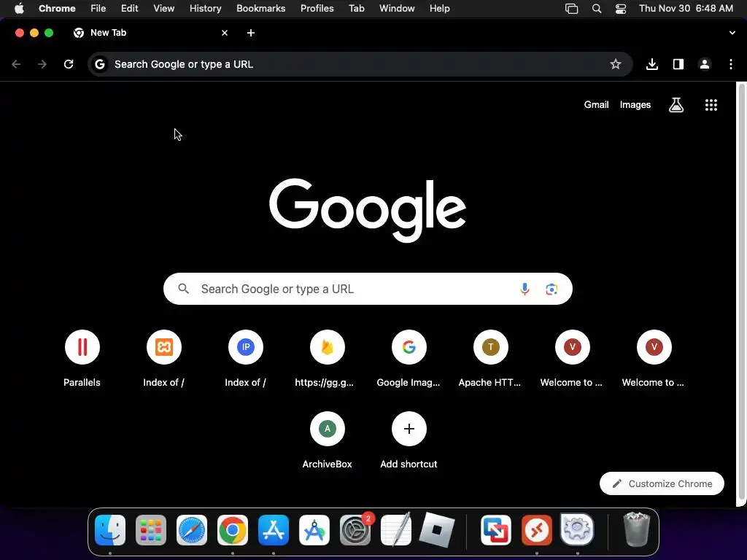This screenshot has height=560, width=747.
Task: Open Remote Desktop in the Dock
Action: [537, 530]
